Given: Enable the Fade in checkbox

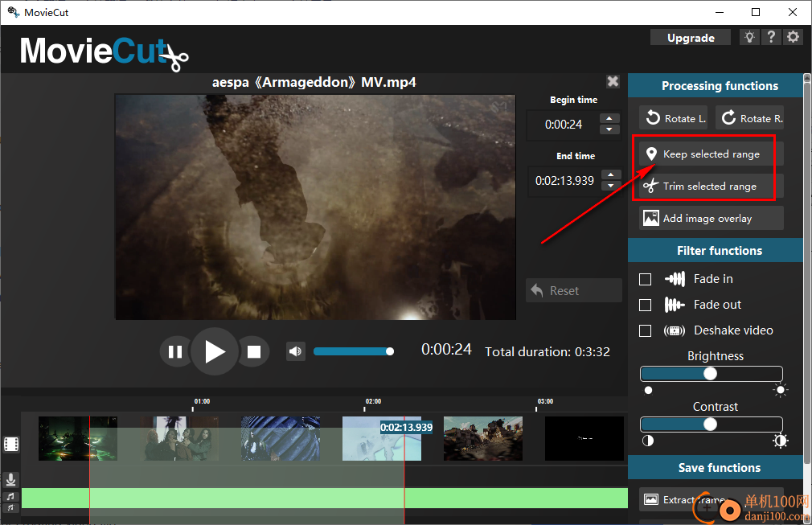Looking at the screenshot, I should (646, 279).
